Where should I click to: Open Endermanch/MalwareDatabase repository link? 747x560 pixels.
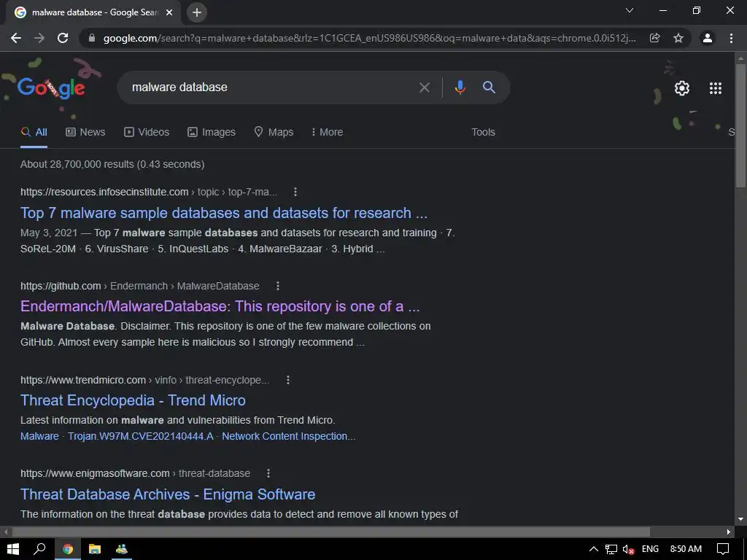tap(220, 306)
